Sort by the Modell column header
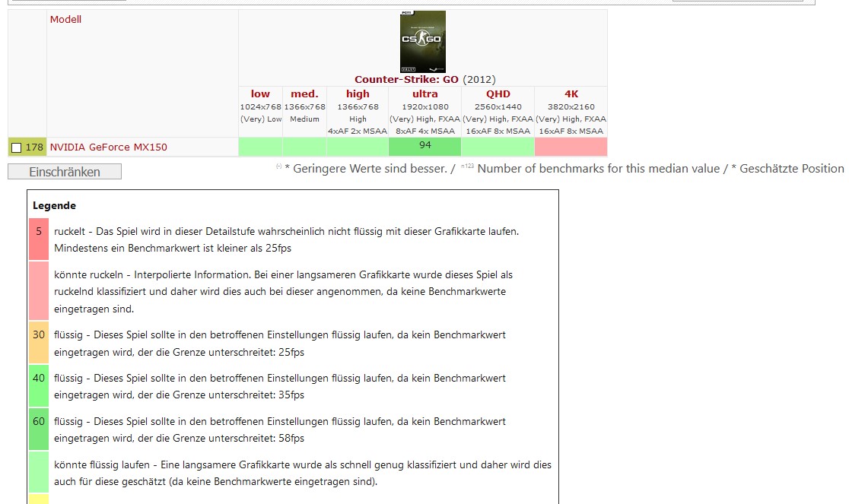Viewport: 849px width, 504px height. [65, 20]
